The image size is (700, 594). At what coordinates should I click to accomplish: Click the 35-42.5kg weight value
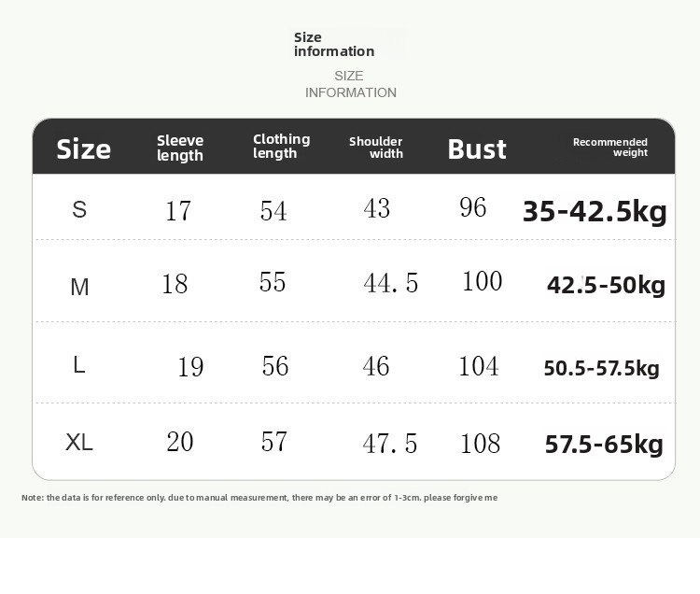[x=595, y=211]
